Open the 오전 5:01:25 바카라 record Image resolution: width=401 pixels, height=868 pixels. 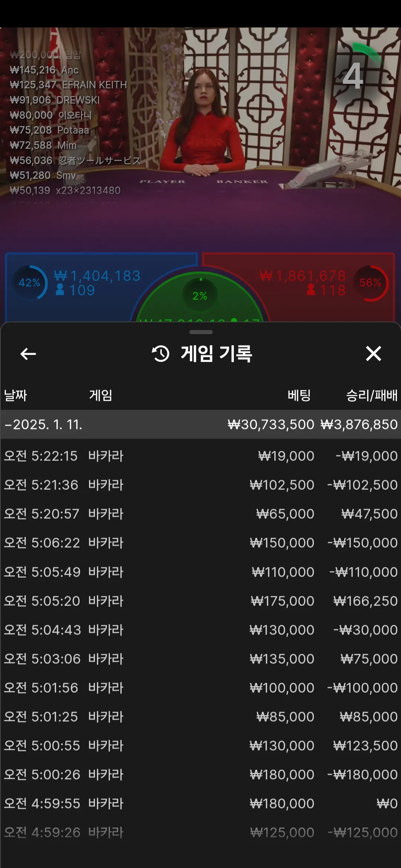[200, 717]
